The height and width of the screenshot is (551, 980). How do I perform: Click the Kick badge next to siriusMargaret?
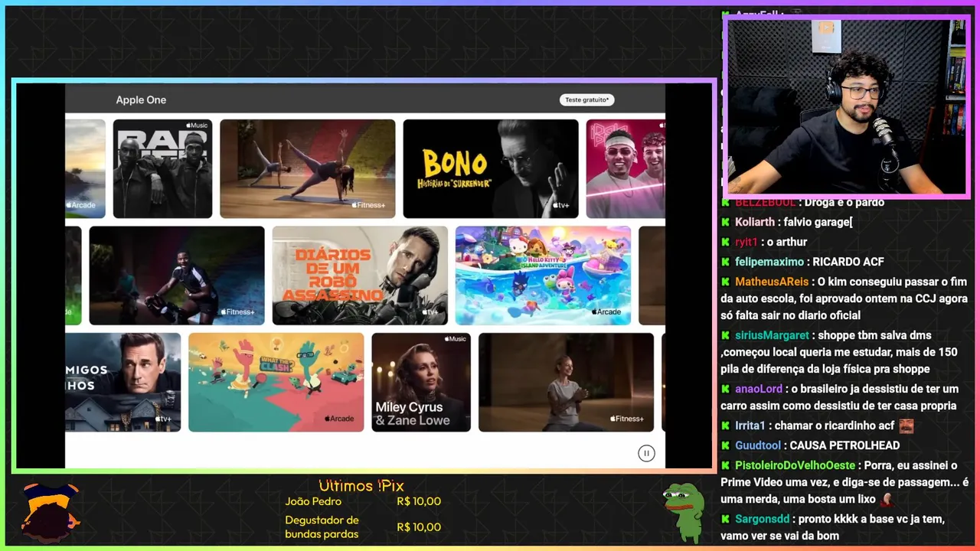pyautogui.click(x=725, y=335)
